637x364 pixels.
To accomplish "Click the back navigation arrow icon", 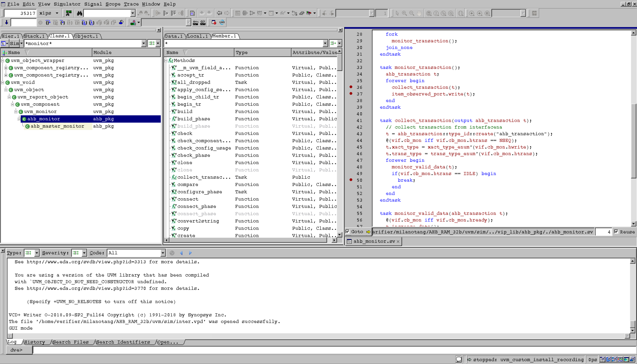I will coord(219,13).
